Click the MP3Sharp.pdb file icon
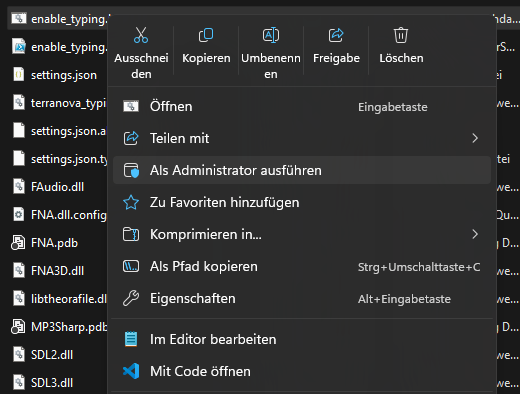This screenshot has width=520, height=394. pos(18,326)
